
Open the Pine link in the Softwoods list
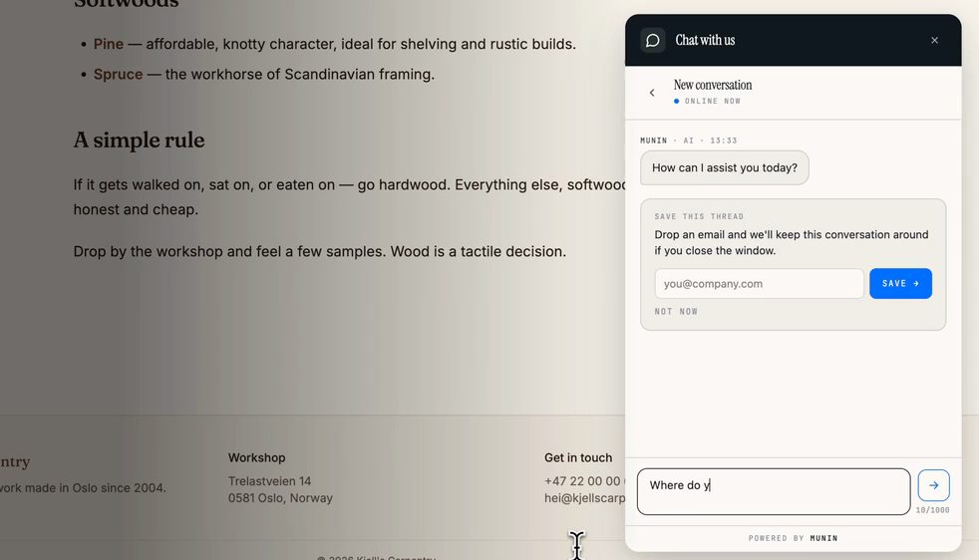(x=109, y=44)
